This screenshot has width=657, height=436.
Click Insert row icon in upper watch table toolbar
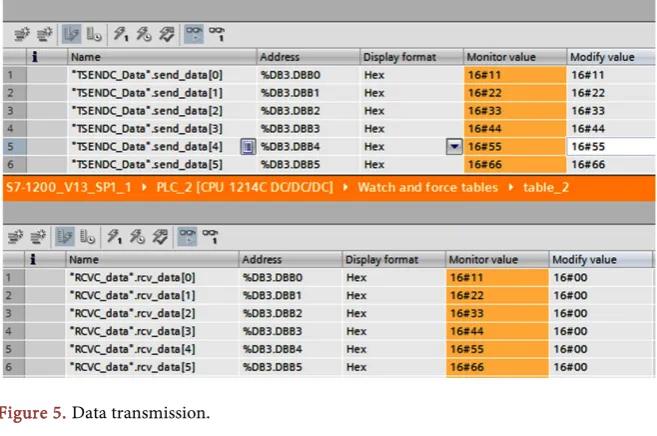pos(22,34)
